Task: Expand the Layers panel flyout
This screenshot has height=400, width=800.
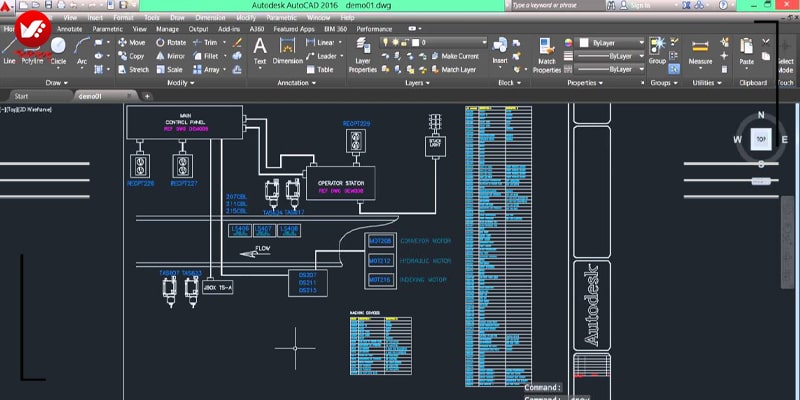Action: (x=418, y=83)
